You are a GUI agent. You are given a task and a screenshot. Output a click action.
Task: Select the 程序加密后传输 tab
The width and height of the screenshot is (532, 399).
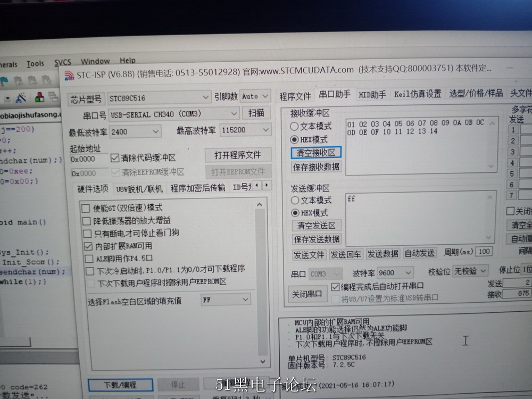coord(198,188)
